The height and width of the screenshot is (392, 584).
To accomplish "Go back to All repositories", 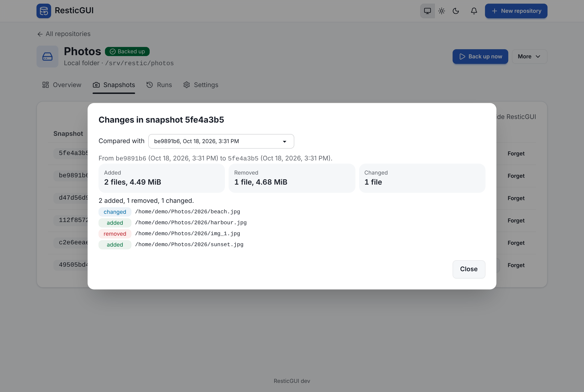I will 64,34.
